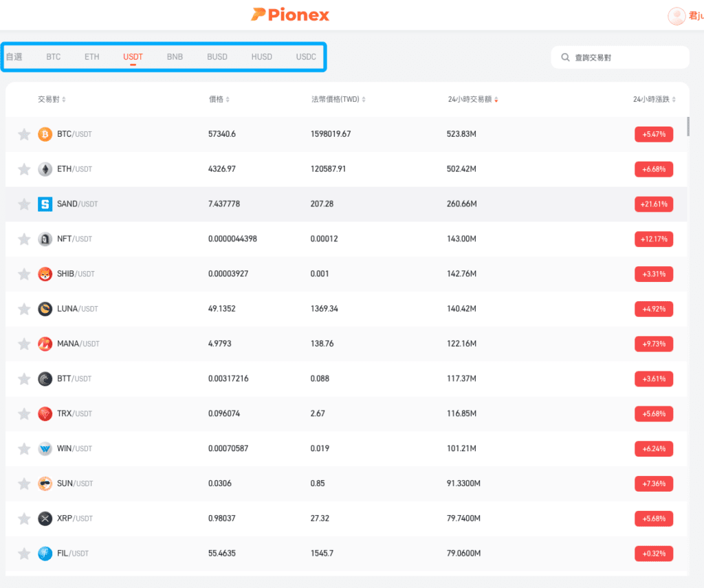This screenshot has width=704, height=588.
Task: Click TRX volume 116.85M
Action: (461, 413)
